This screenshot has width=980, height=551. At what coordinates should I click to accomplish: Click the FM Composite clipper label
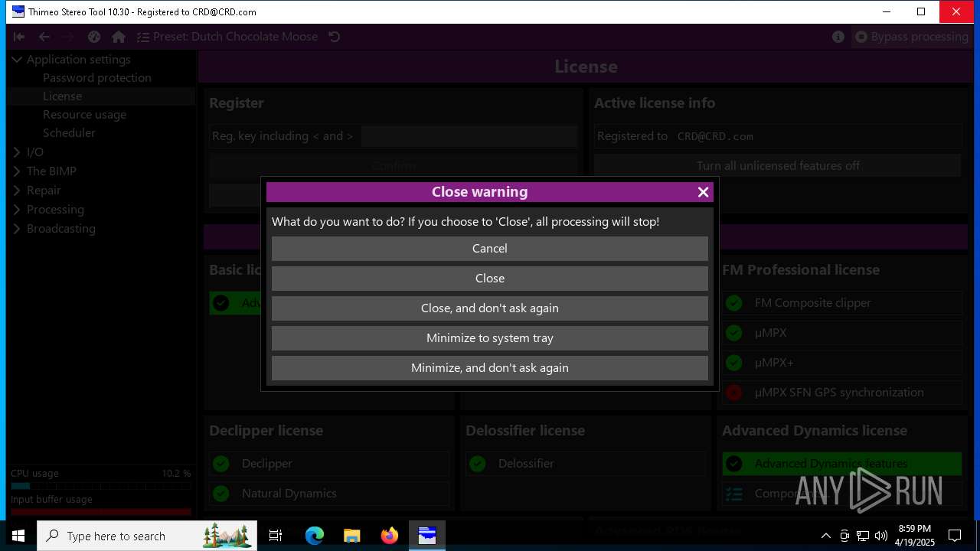coord(812,303)
